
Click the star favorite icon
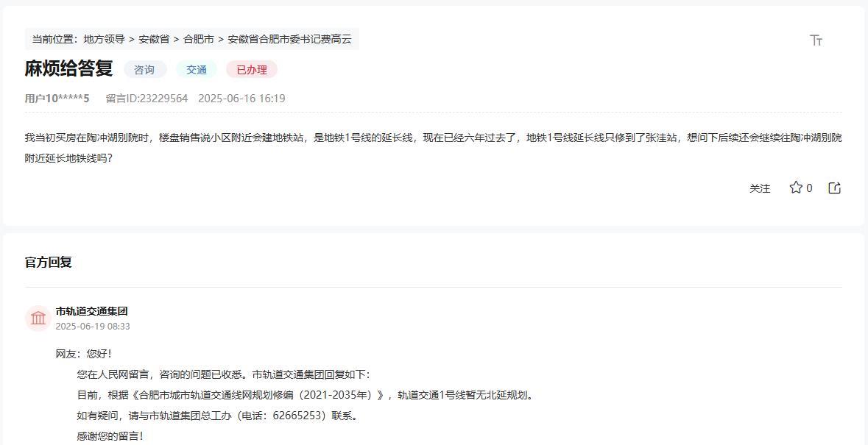796,188
